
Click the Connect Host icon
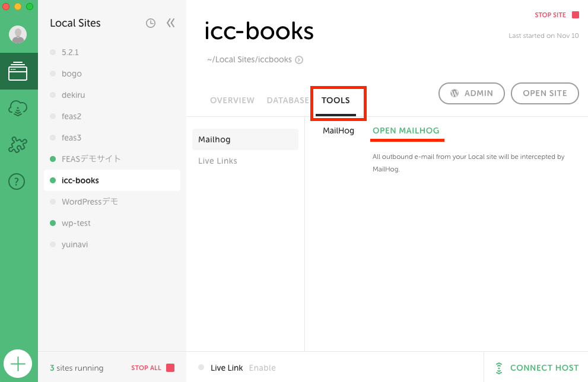[499, 368]
